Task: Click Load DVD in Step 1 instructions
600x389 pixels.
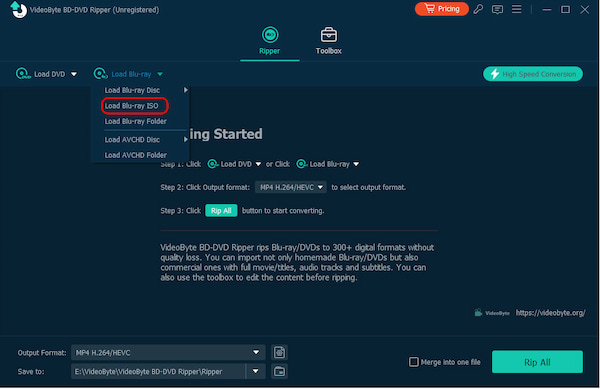Action: click(234, 164)
